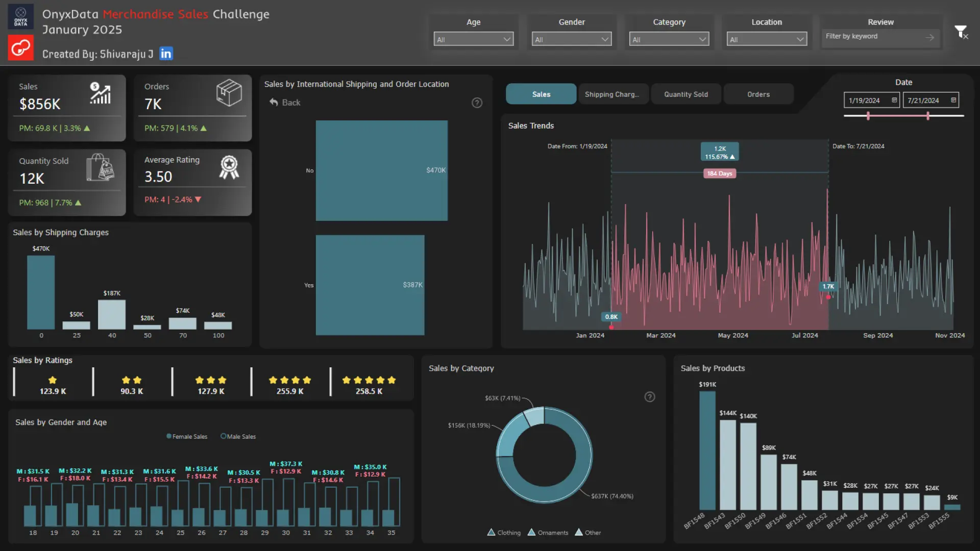
Task: Click the Quantity Sold 12K value
Action: tap(32, 179)
